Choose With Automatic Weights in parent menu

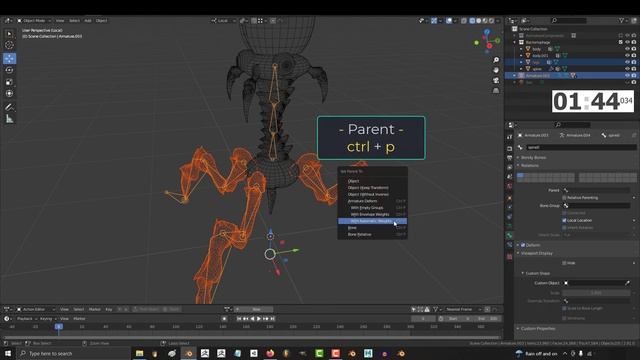tap(372, 221)
